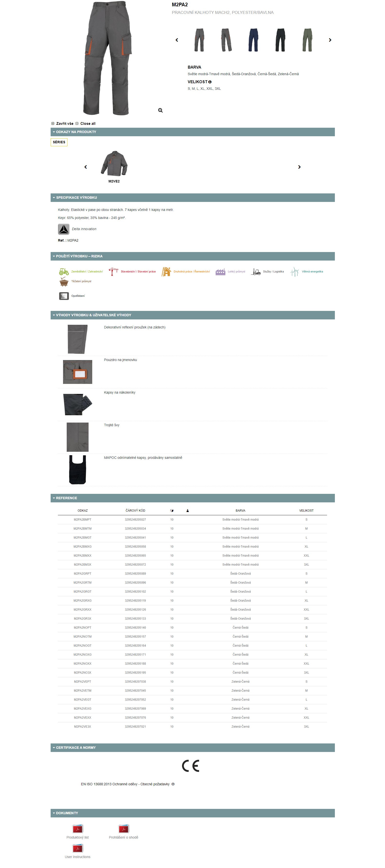385x868 pixels.
Task: Click the mine cart Těžební průmysl icon
Action: pos(64,281)
